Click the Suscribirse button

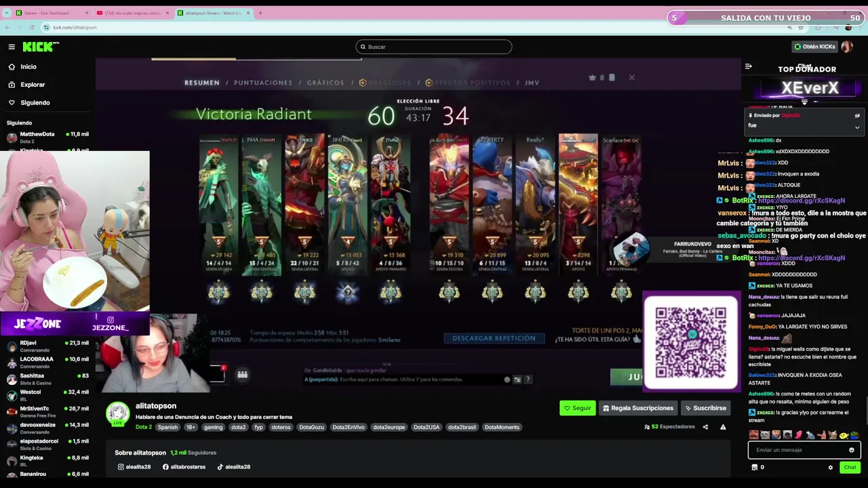tap(705, 408)
